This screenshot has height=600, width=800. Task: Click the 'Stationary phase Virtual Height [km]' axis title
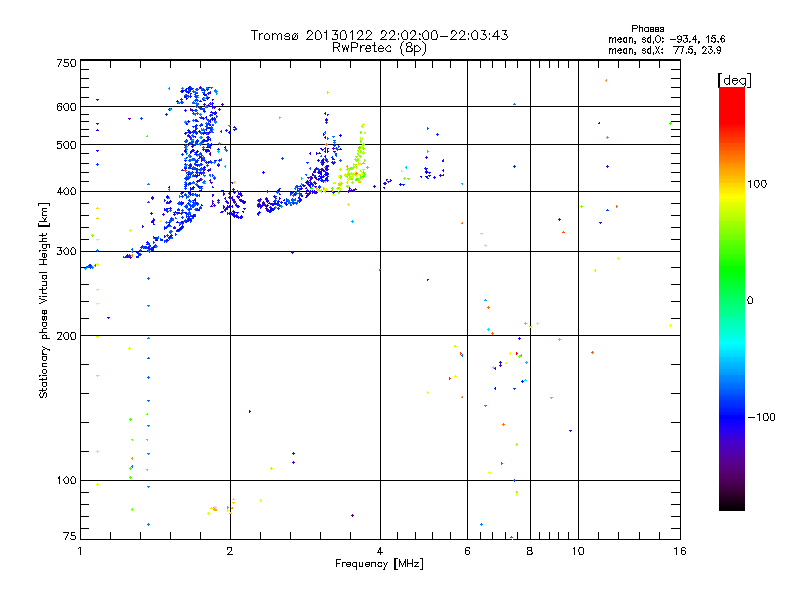[44, 301]
